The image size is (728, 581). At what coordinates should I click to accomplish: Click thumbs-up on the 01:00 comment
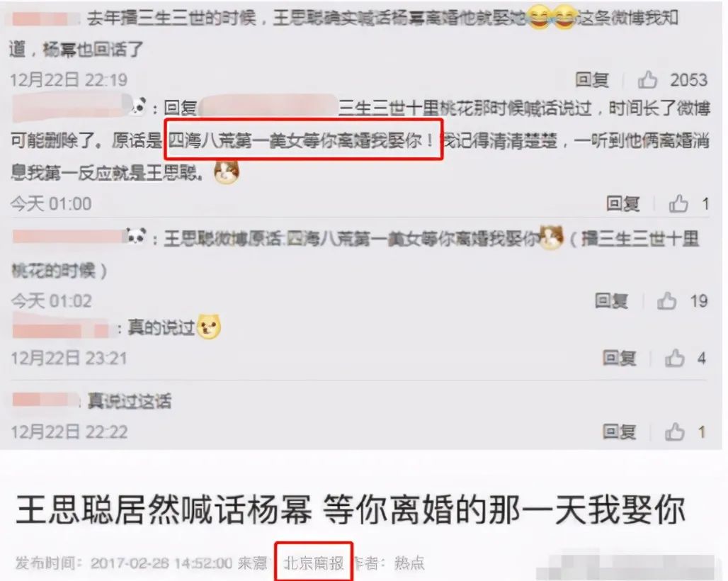click(678, 204)
